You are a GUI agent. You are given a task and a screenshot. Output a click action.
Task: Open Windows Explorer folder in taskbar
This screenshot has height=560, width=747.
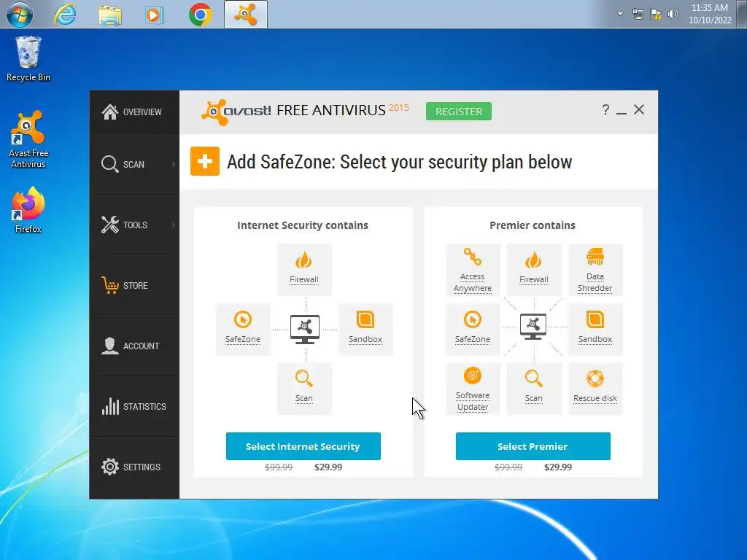coord(110,15)
